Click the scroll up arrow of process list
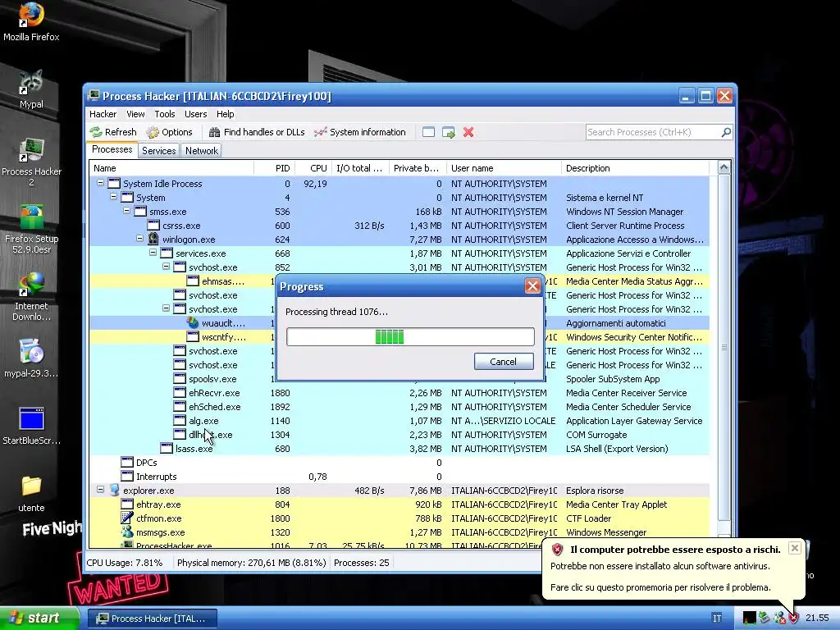The image size is (840, 630). pyautogui.click(x=724, y=167)
